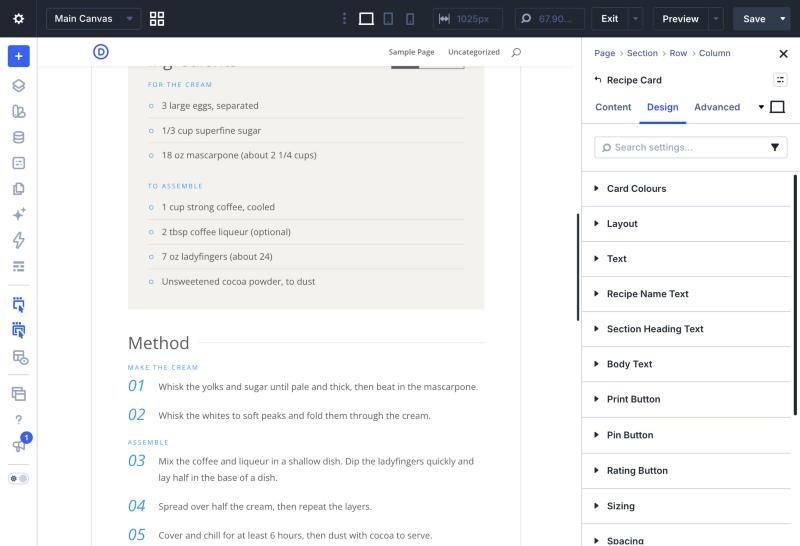This screenshot has width=800, height=546.
Task: Open the small dropdown arrow beside Advanced tab
Action: (761, 107)
